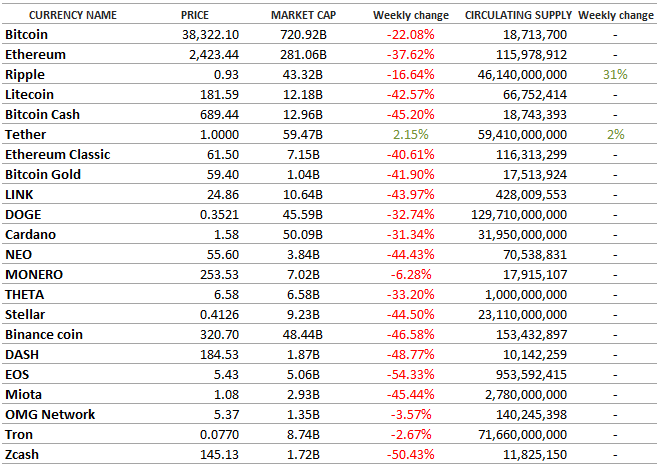Click Bitcoin Cash price 689.44
Viewport: 664px width, 466px height.
[x=219, y=115]
